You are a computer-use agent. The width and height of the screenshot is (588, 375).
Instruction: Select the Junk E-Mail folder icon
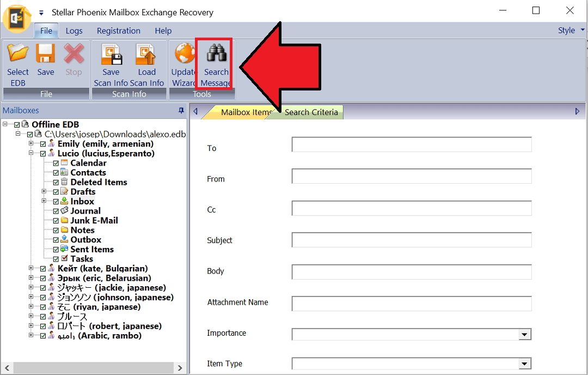click(x=64, y=220)
